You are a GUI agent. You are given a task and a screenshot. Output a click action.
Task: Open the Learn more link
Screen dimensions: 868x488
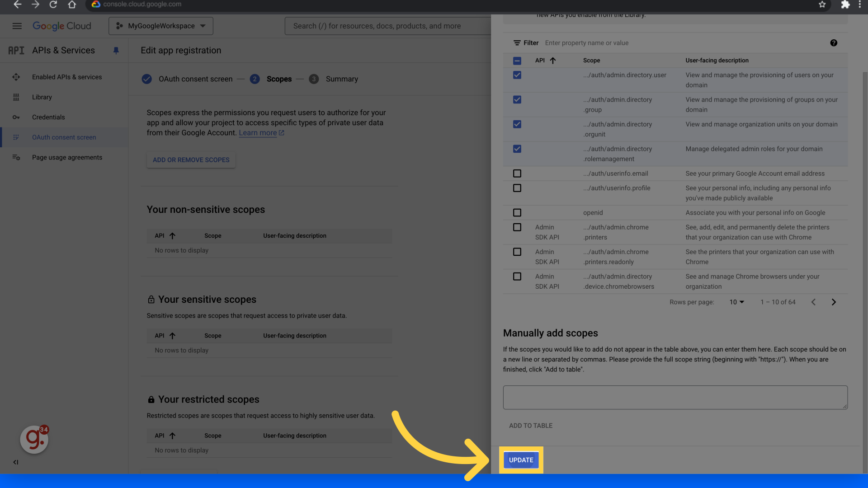pyautogui.click(x=261, y=133)
